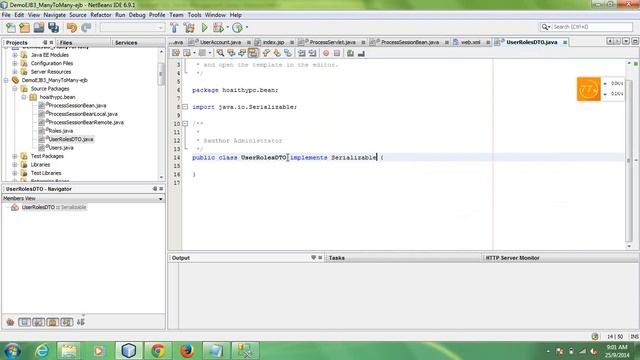Open the Debug Main Project dropdown arrow

pos(227,27)
